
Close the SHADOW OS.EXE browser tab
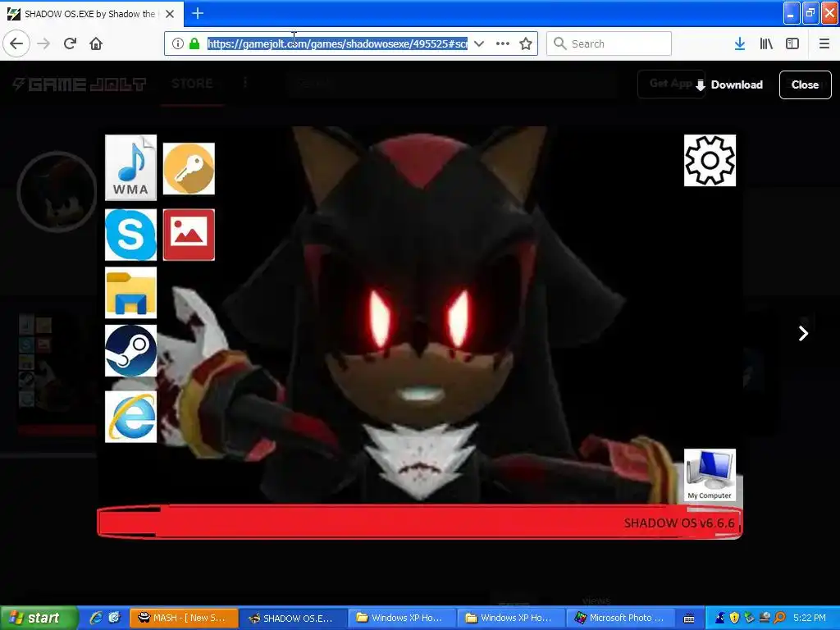tap(170, 14)
